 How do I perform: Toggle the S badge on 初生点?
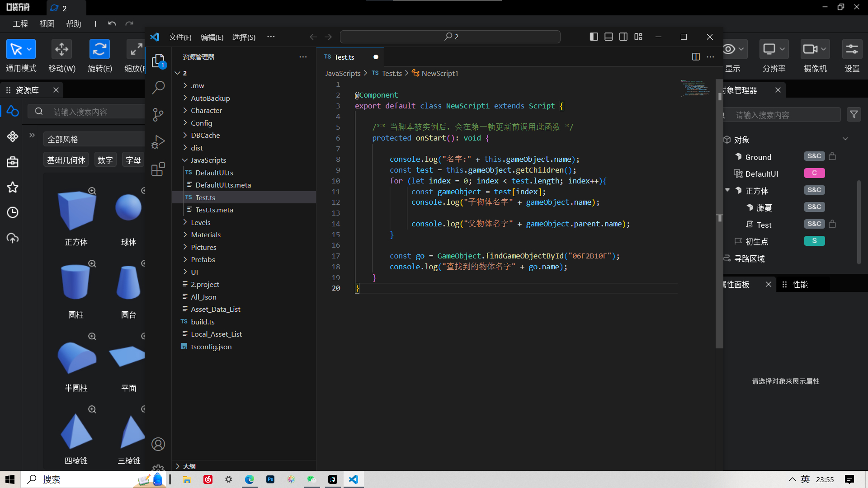pyautogui.click(x=815, y=241)
